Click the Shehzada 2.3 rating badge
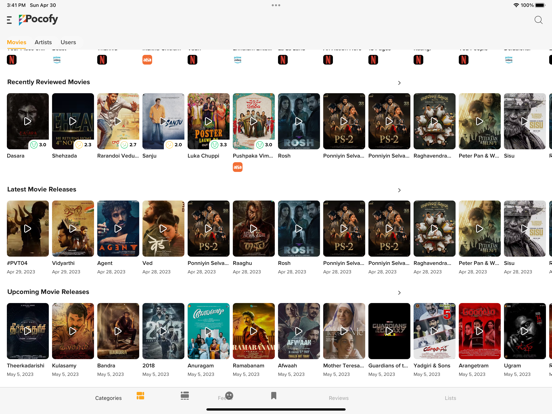The image size is (552, 414). (83, 145)
